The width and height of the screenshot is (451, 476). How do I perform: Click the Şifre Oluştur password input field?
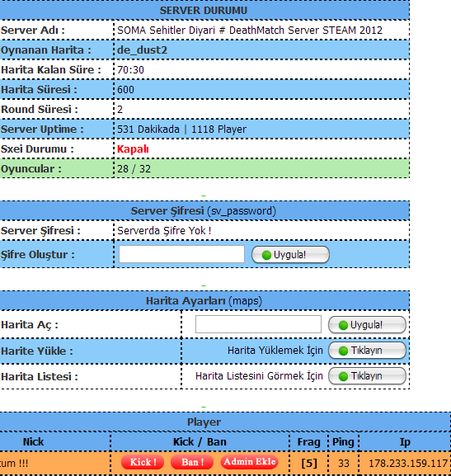point(181,254)
